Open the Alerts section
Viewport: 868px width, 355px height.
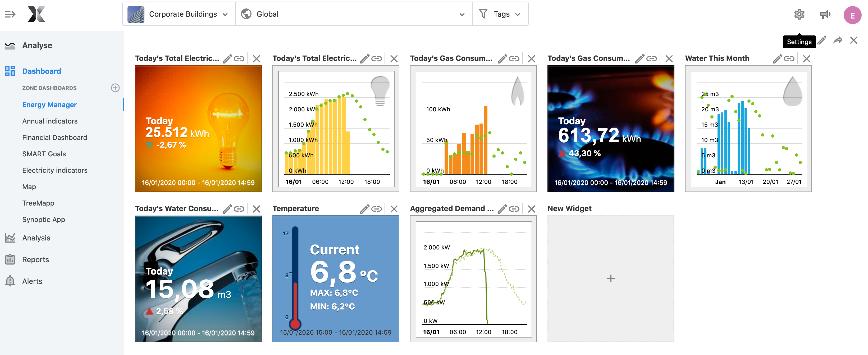32,281
